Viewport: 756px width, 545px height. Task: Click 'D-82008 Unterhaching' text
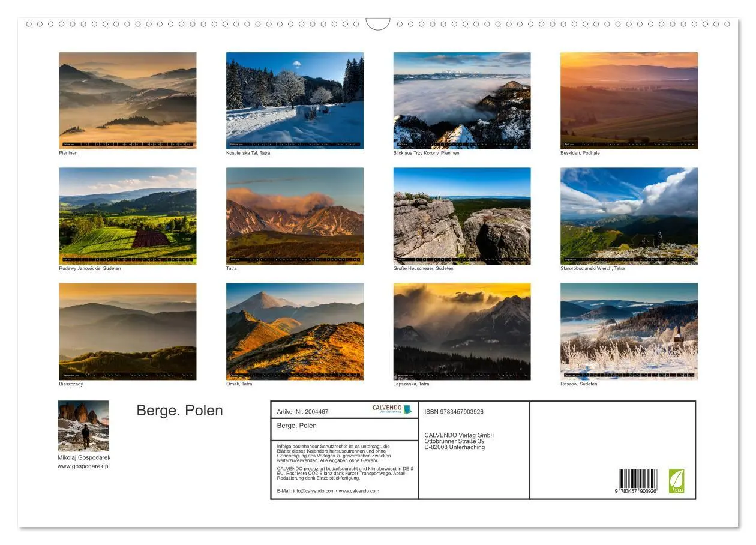[x=454, y=447]
